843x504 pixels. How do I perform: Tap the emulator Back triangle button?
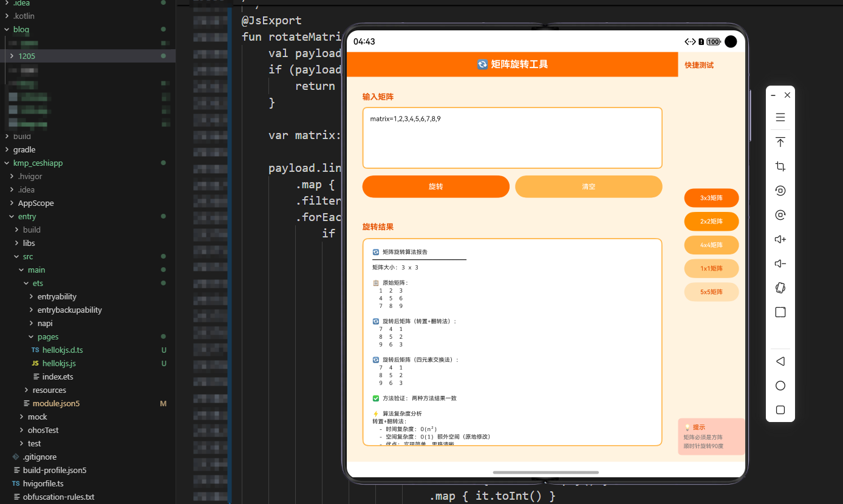click(780, 361)
